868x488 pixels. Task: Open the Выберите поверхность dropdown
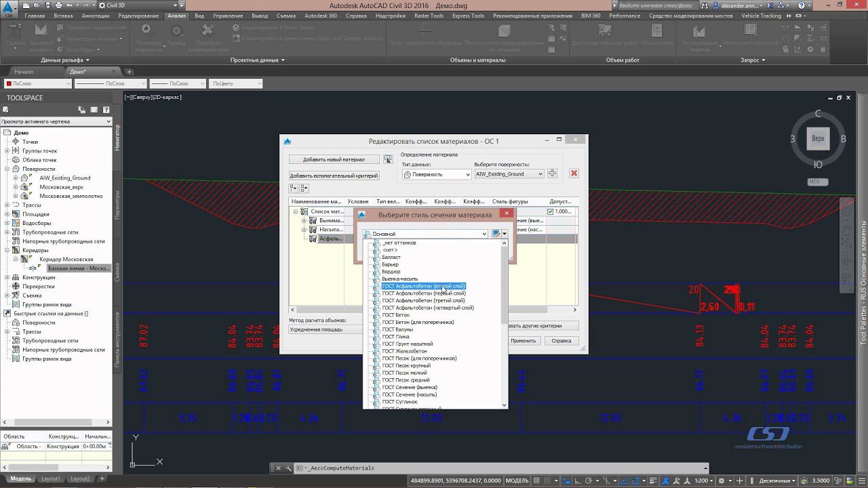509,174
